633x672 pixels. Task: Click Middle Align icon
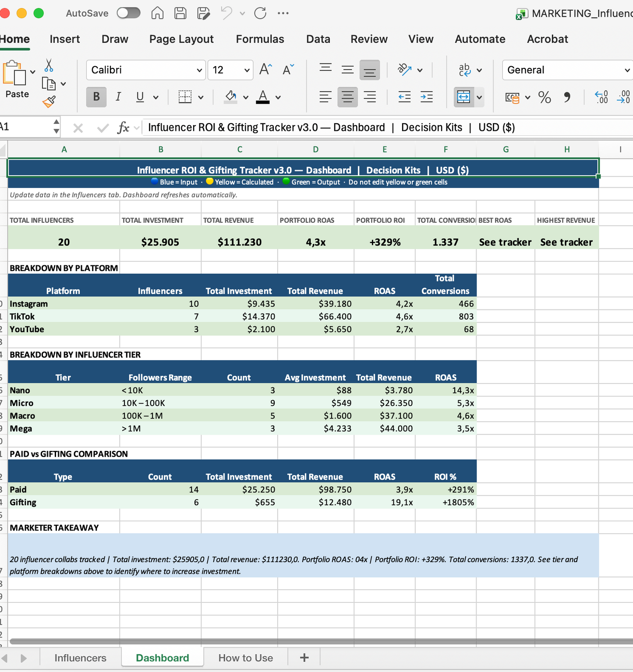click(x=348, y=70)
